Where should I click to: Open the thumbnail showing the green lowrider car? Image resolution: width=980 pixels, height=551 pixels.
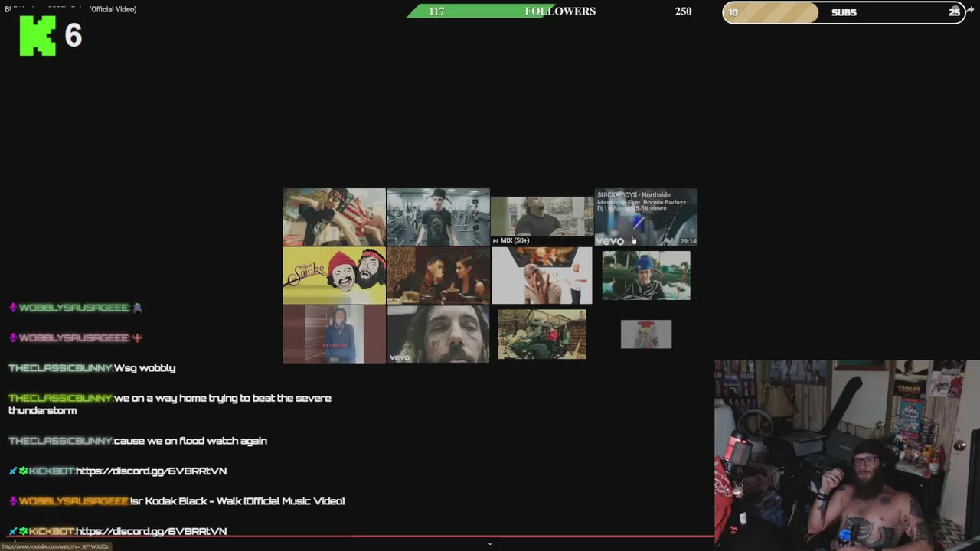click(x=542, y=334)
